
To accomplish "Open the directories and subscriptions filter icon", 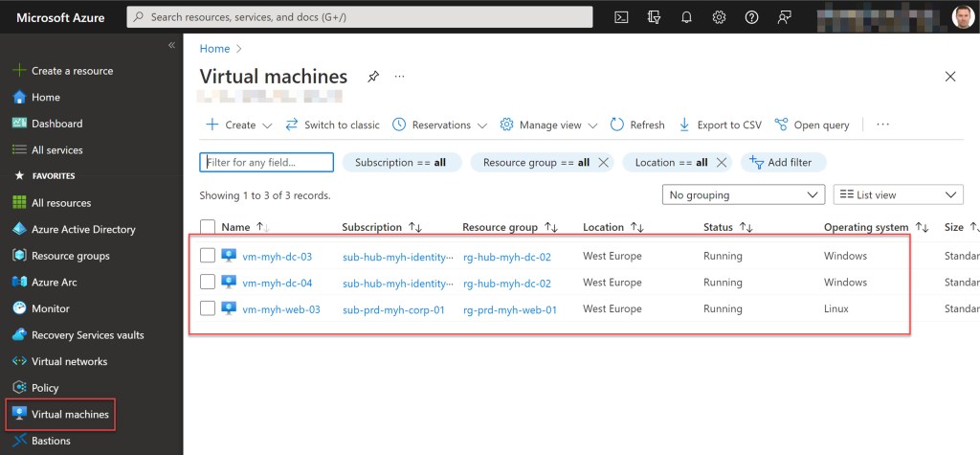I will click(654, 17).
